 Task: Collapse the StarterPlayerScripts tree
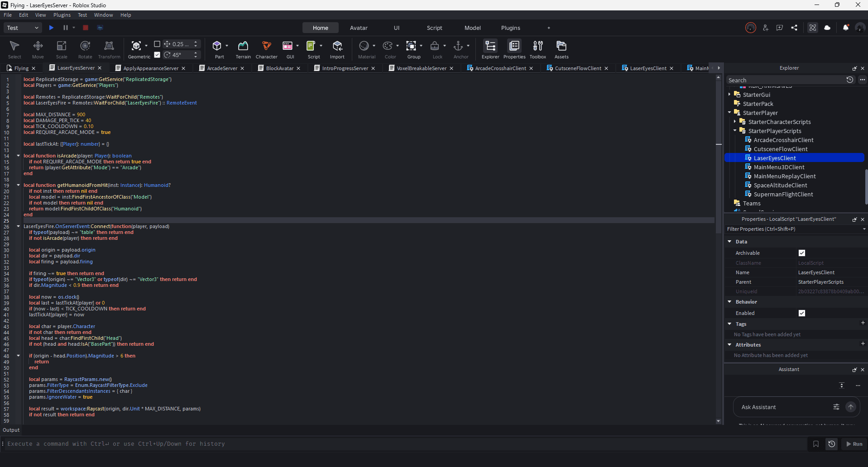735,130
